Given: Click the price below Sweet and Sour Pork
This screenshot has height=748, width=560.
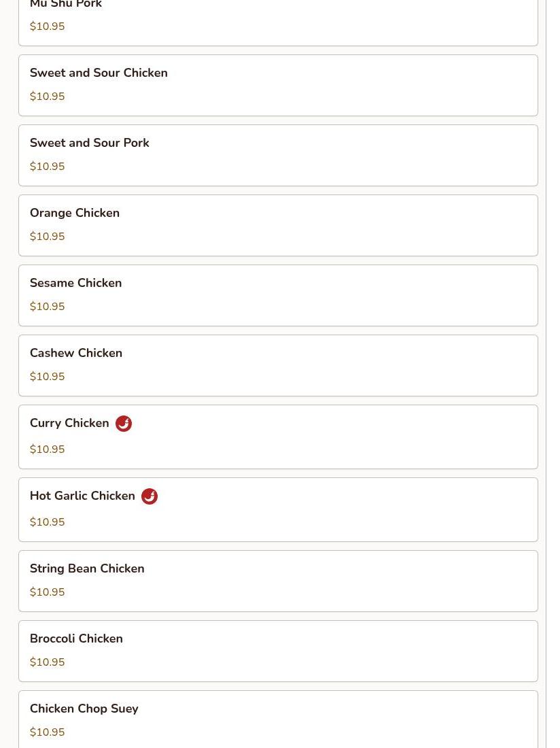Looking at the screenshot, I should [47, 167].
